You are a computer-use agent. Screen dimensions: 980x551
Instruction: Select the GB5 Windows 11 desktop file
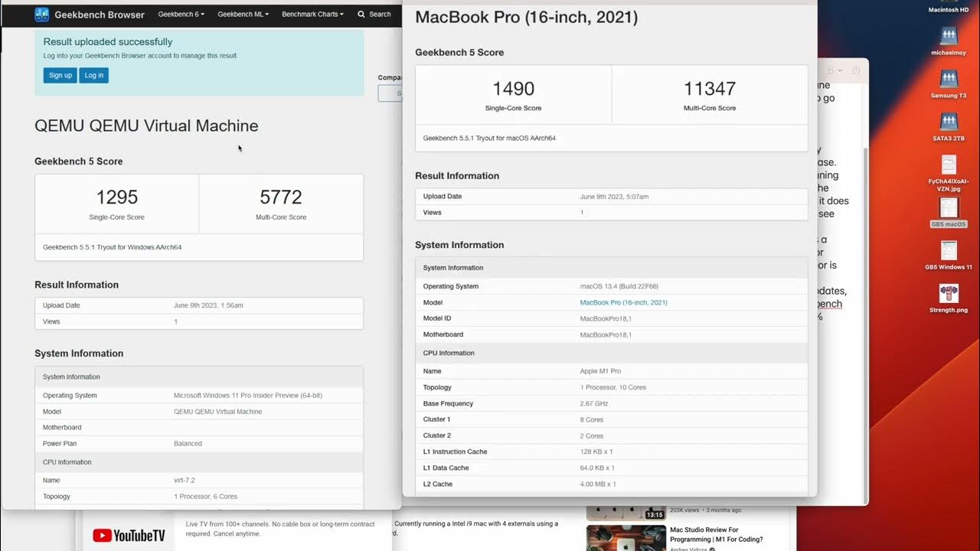point(949,251)
